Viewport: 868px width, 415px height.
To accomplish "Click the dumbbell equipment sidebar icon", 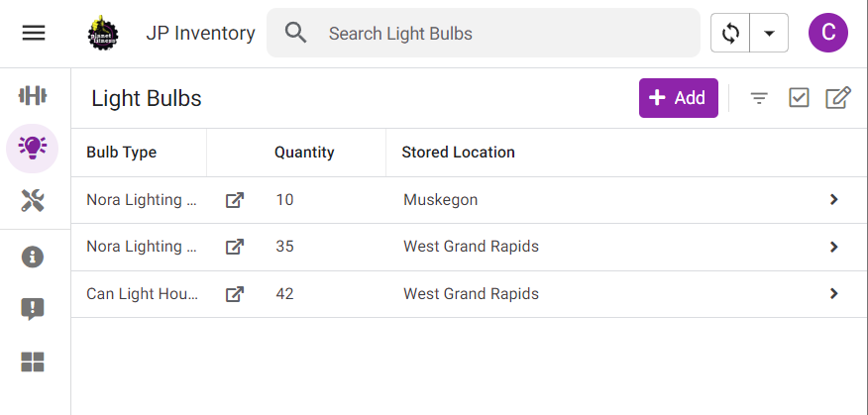I will tap(33, 95).
